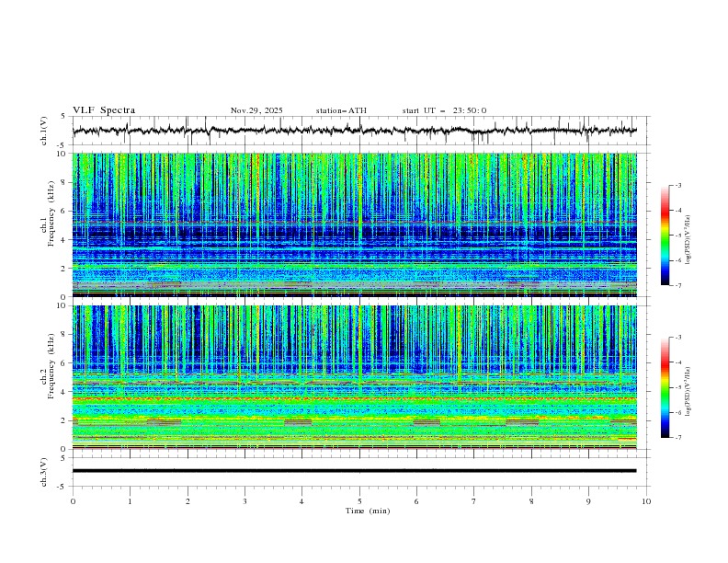Select the 10 minute tick on time axis
728x563 pixels.
click(x=646, y=501)
